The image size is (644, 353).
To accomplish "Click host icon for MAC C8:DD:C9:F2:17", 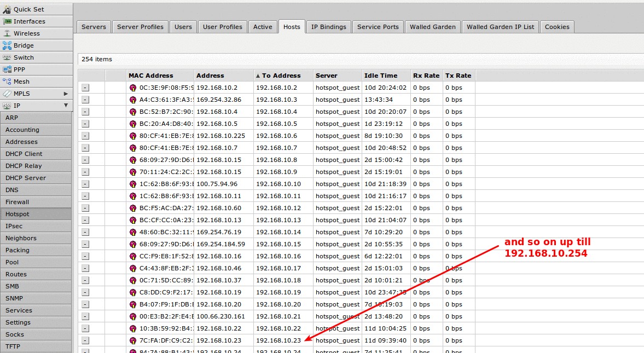I will point(132,292).
